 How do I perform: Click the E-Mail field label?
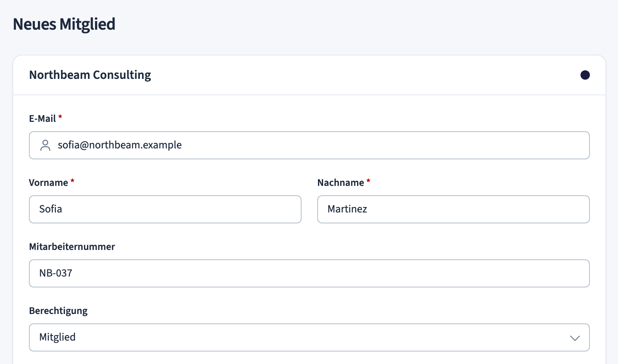pyautogui.click(x=43, y=119)
